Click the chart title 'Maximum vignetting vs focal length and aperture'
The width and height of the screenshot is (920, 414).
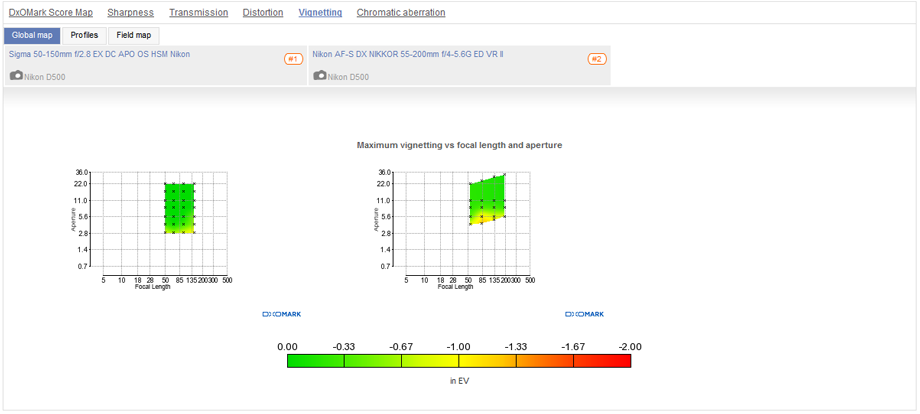[x=459, y=145]
